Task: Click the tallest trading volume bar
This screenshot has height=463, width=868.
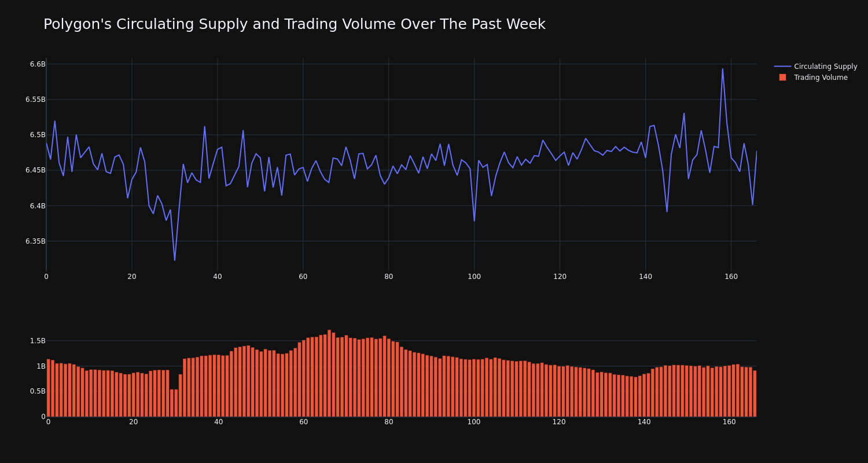Action: (x=329, y=373)
